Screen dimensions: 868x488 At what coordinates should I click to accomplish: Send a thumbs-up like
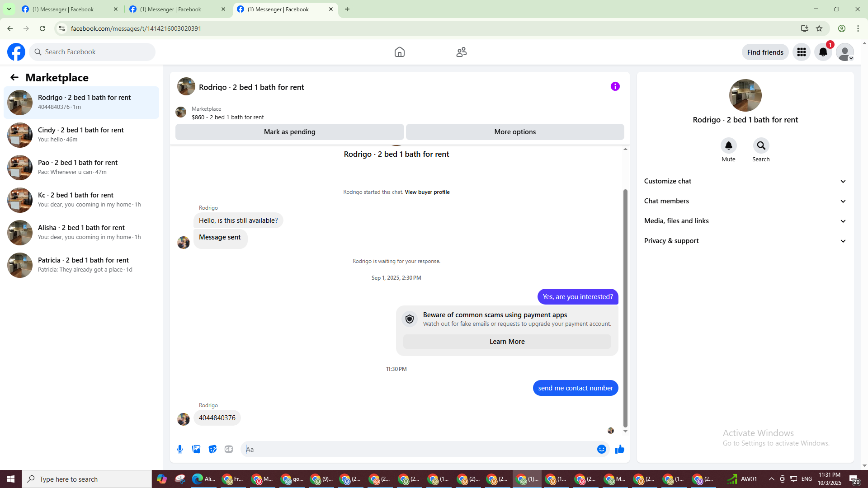click(620, 449)
